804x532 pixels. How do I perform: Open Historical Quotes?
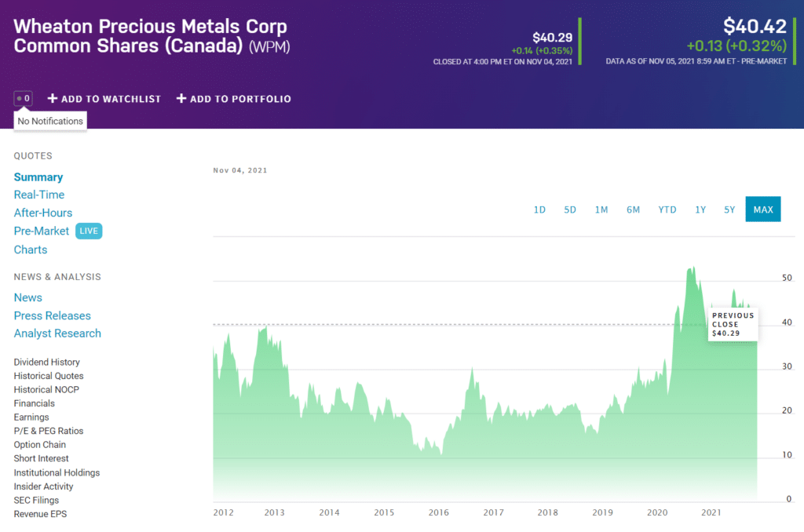click(49, 376)
